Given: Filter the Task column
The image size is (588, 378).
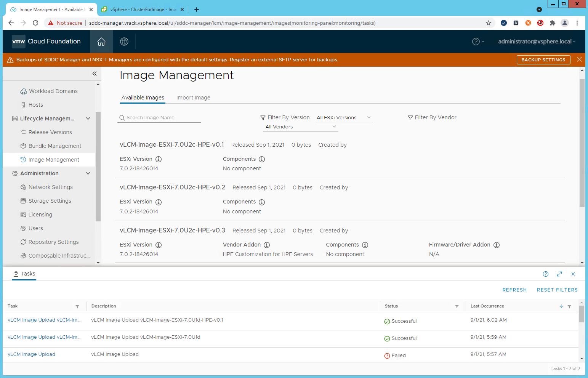Looking at the screenshot, I should pos(77,306).
